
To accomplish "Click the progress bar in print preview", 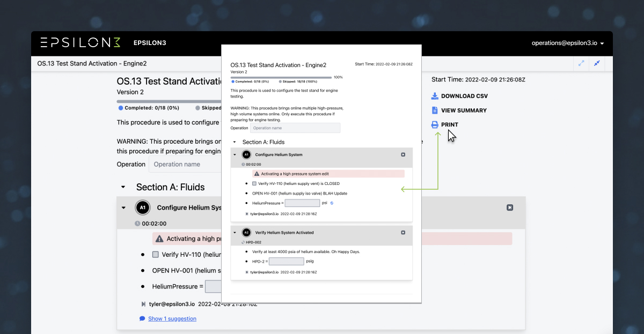I will coord(281,77).
